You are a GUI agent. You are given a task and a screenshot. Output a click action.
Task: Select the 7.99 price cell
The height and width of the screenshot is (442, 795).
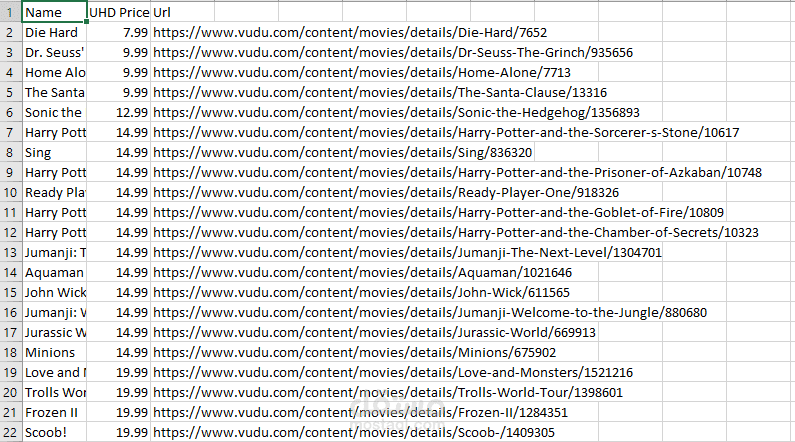(119, 32)
